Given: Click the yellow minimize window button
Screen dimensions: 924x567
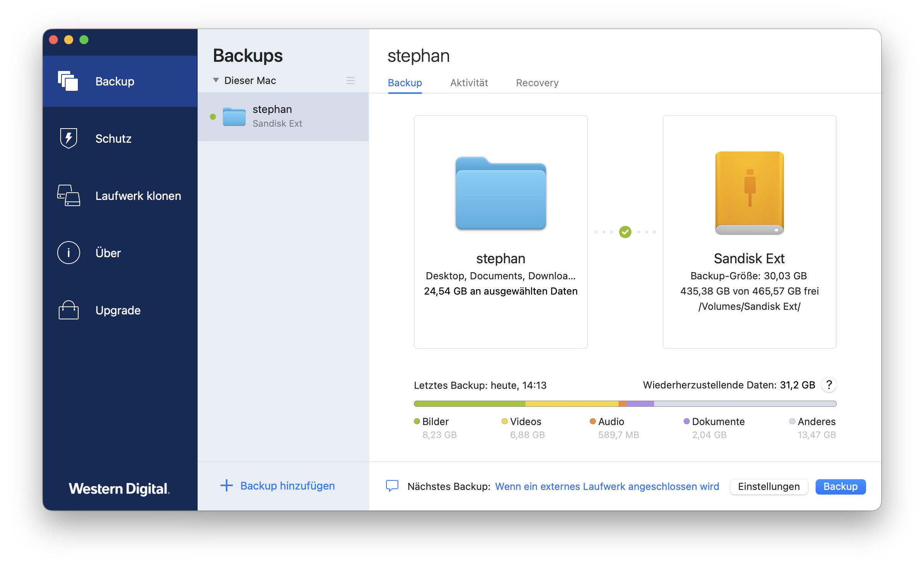Looking at the screenshot, I should pyautogui.click(x=69, y=40).
